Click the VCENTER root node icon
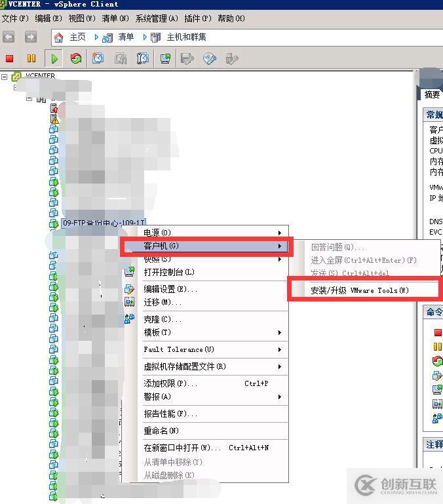The image size is (443, 504). point(16,77)
